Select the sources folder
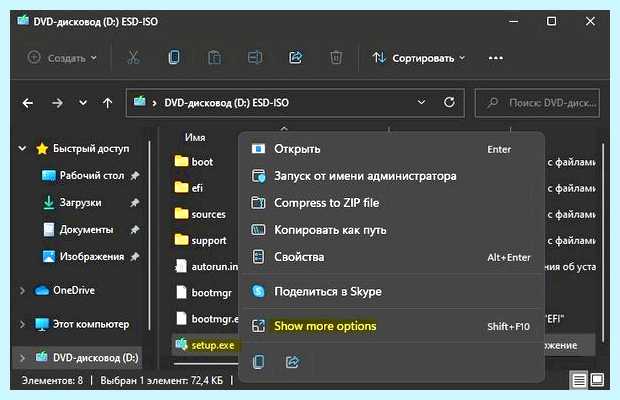Image resolution: width=620 pixels, height=400 pixels. pos(200,214)
